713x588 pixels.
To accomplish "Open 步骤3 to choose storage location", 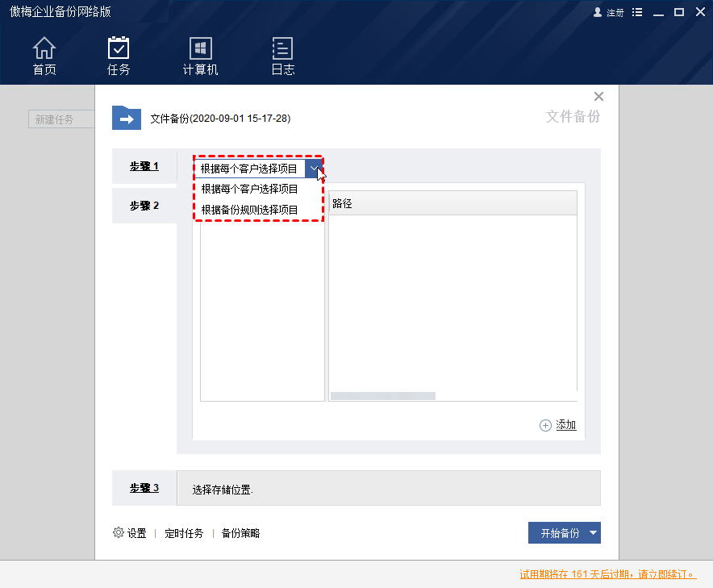I will (144, 487).
